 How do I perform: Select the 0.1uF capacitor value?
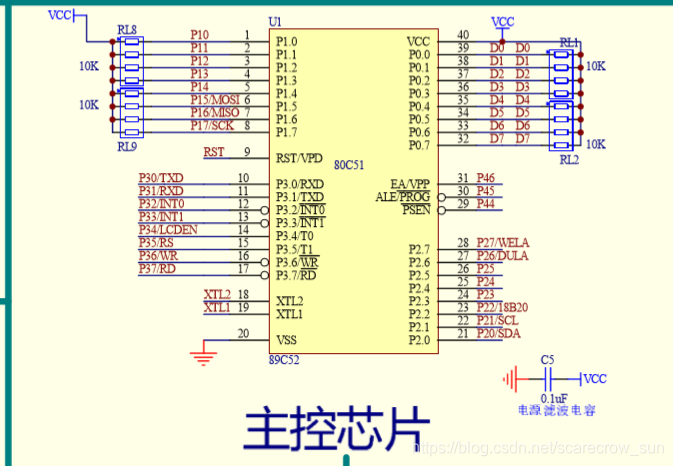[554, 399]
